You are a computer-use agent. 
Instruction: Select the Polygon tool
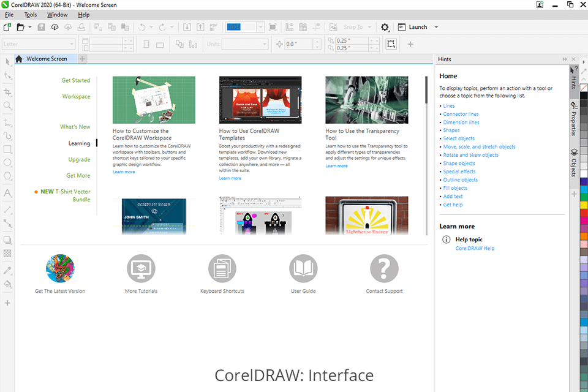tap(7, 176)
